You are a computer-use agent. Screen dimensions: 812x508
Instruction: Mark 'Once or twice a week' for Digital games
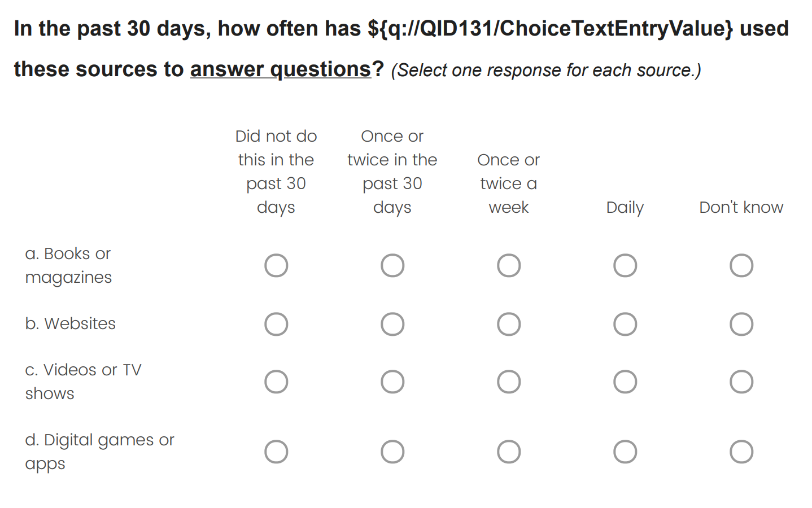click(x=509, y=452)
